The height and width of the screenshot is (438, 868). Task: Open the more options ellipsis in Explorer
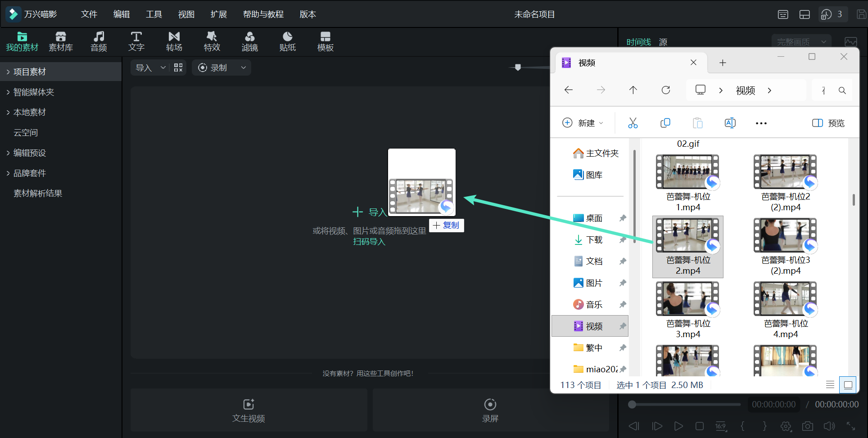click(761, 123)
